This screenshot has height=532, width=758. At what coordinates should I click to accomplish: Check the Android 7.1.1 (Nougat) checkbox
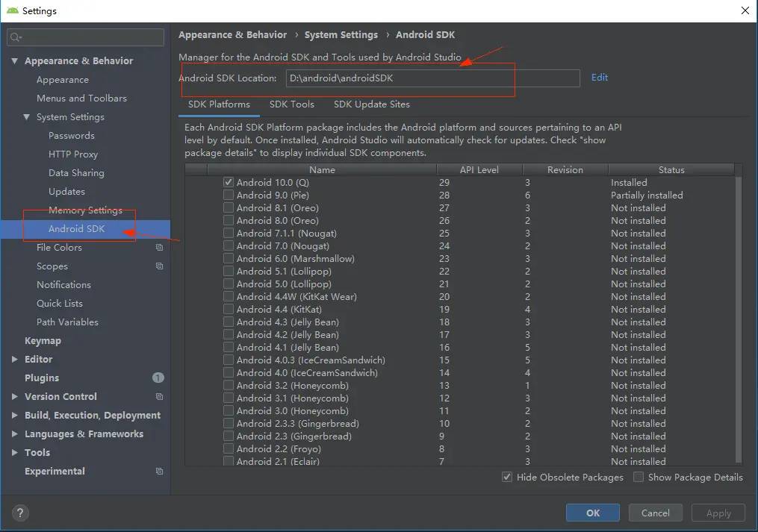pos(229,233)
